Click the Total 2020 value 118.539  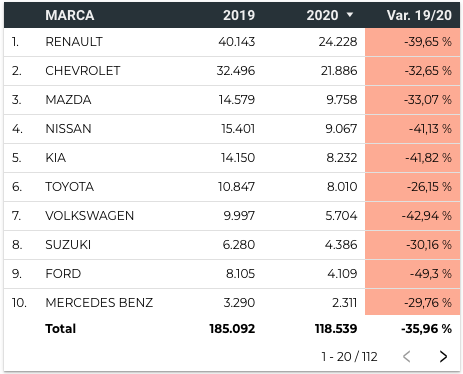tap(336, 329)
